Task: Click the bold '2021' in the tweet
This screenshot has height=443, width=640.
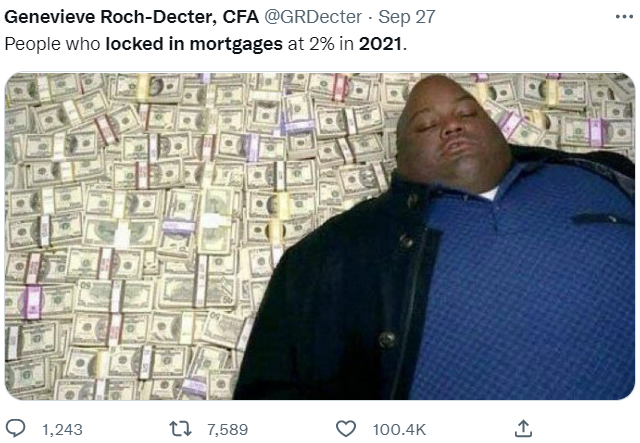Action: 380,44
